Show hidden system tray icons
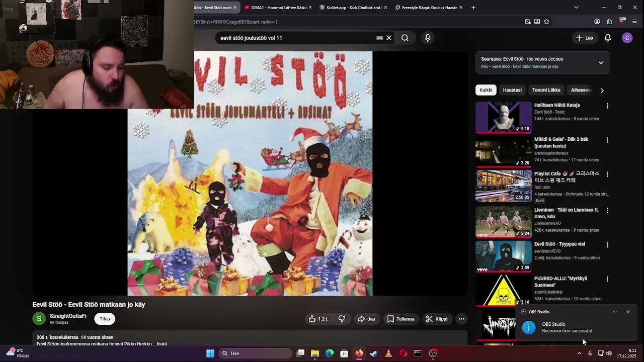Screen dimensions: 644x362 [x=579, y=353]
